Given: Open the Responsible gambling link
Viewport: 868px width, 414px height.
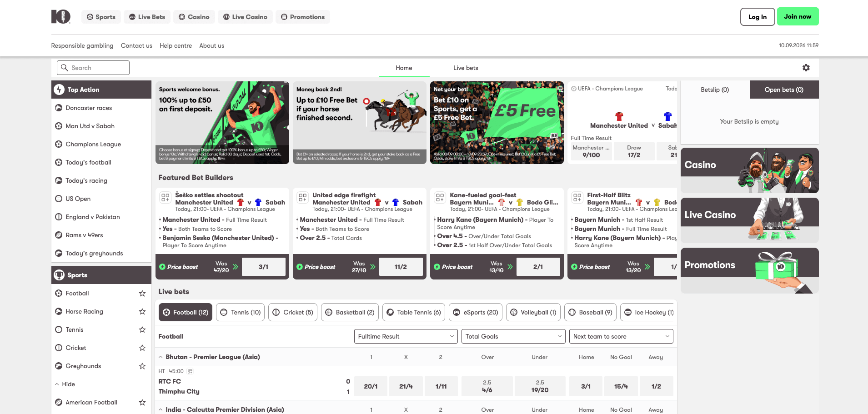Looking at the screenshot, I should tap(82, 45).
